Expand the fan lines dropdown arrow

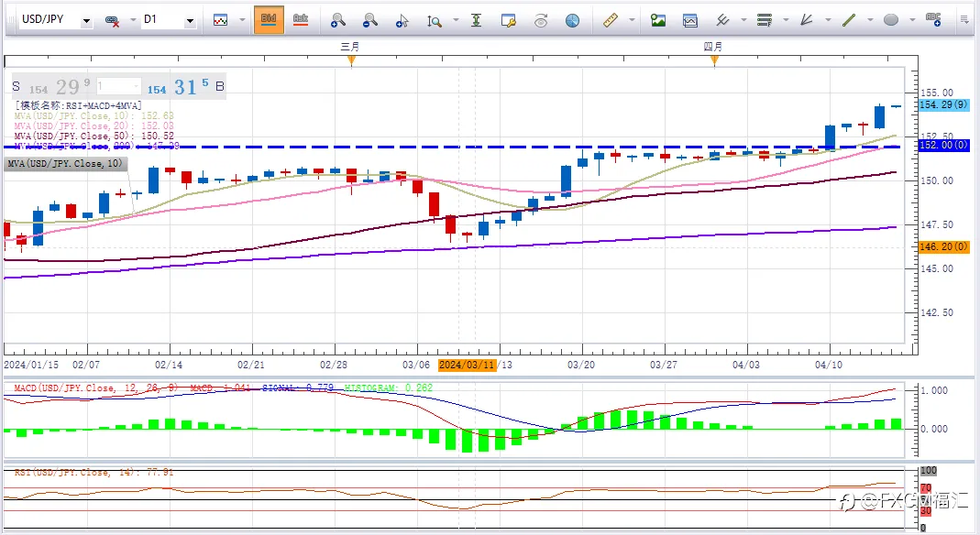point(828,20)
